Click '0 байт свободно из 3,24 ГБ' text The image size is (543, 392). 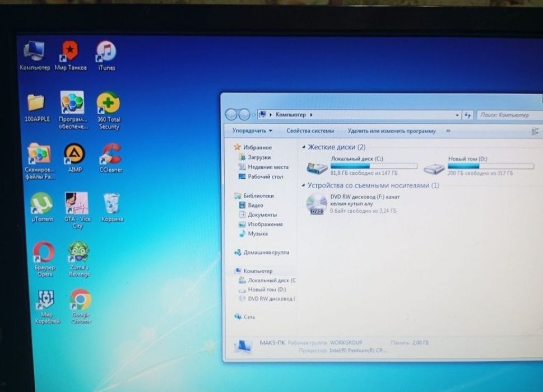[363, 211]
